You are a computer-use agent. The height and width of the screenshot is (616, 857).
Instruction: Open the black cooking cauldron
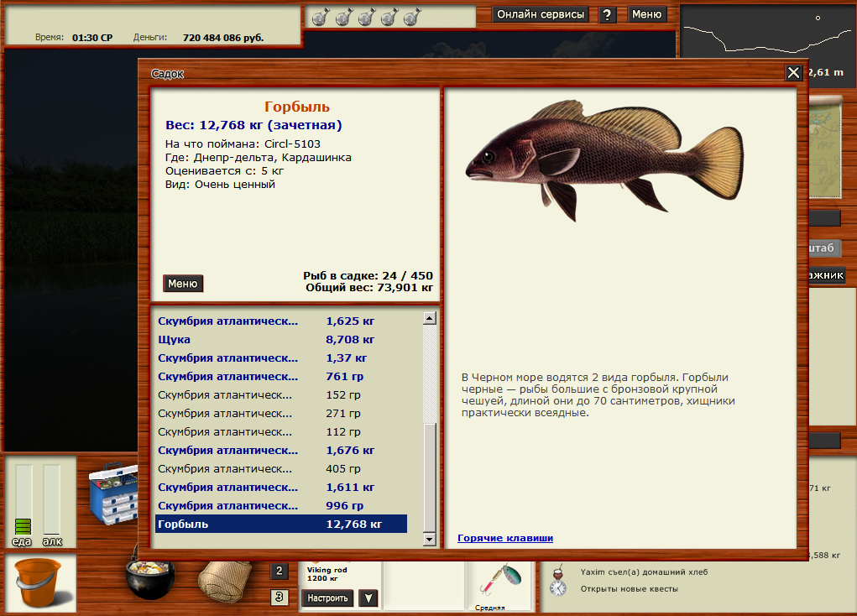point(150,578)
